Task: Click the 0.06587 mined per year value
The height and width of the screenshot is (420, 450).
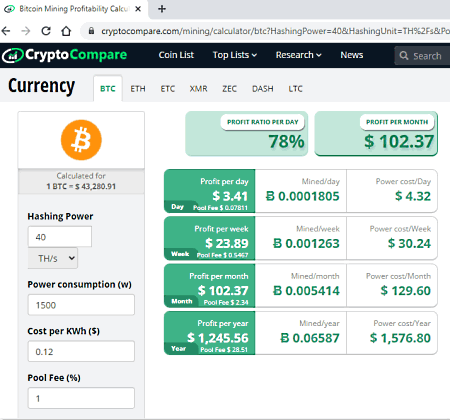Action: coord(310,338)
